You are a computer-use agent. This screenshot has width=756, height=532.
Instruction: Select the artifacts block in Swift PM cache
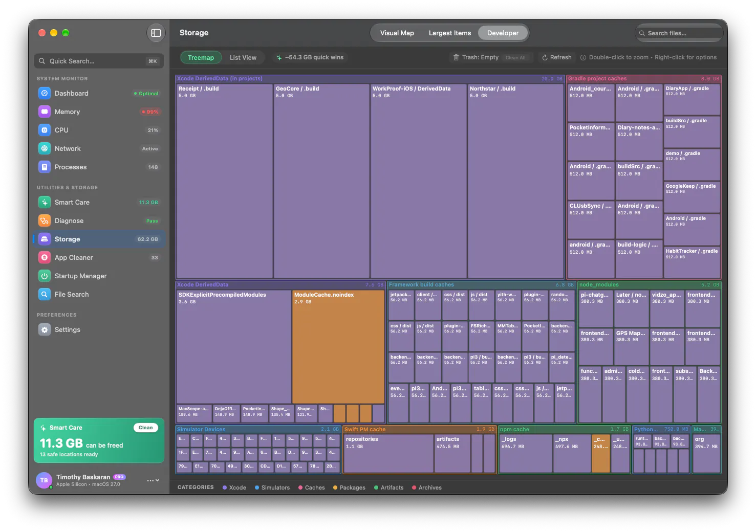click(x=452, y=453)
